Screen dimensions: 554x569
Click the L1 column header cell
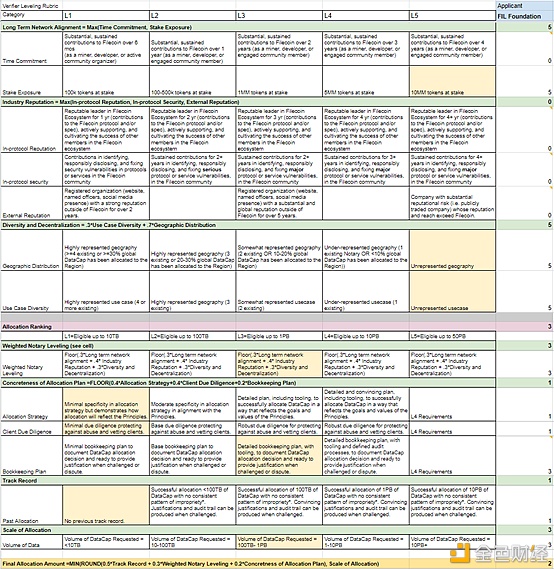(x=106, y=16)
